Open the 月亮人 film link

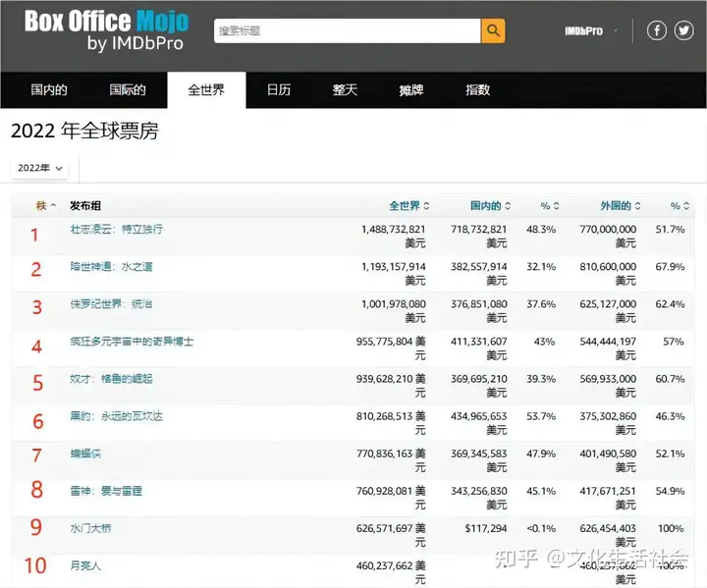[85, 565]
